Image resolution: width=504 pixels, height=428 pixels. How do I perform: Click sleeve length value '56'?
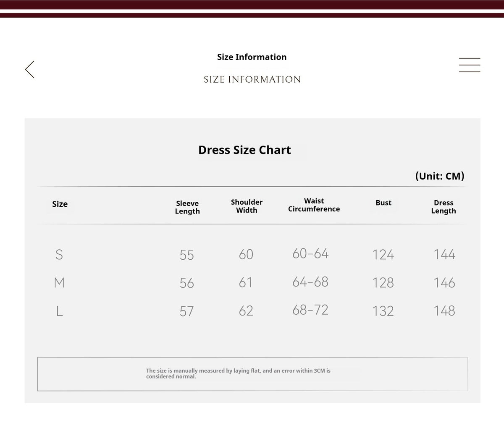(x=187, y=283)
